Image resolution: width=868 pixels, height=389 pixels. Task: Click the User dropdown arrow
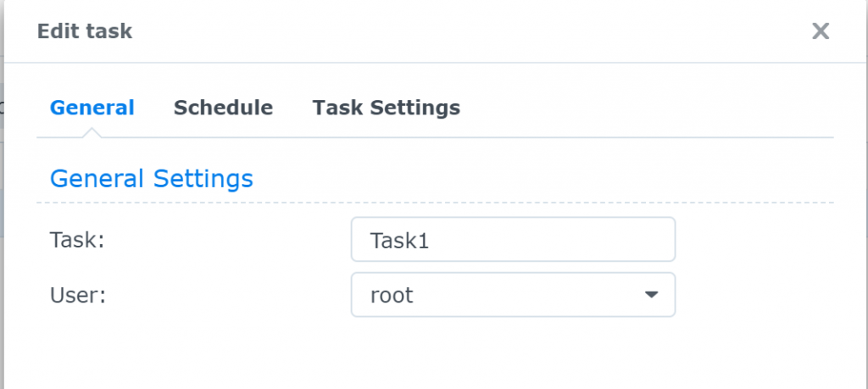pos(651,295)
